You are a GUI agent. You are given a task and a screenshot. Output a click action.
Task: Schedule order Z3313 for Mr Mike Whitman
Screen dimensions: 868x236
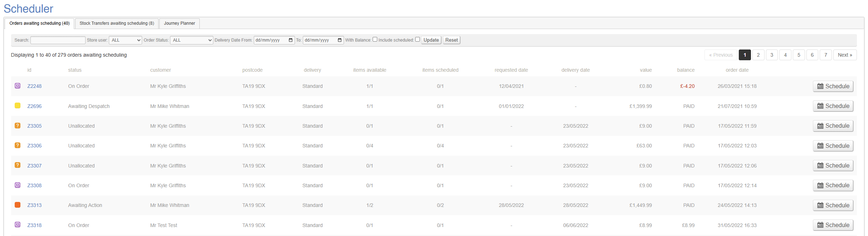click(833, 205)
